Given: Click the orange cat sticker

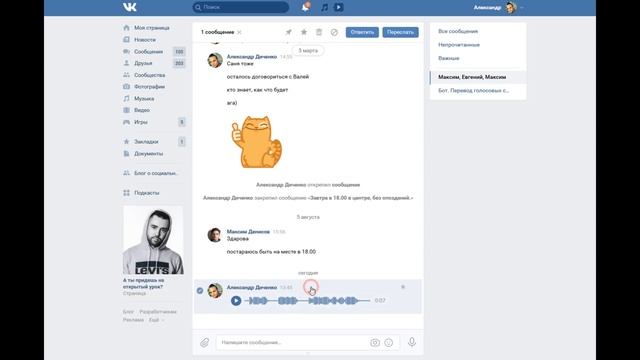Looking at the screenshot, I should point(257,142).
